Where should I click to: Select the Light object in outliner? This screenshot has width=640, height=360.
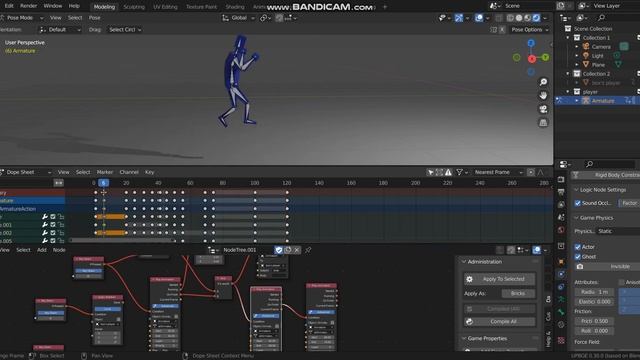pos(597,56)
